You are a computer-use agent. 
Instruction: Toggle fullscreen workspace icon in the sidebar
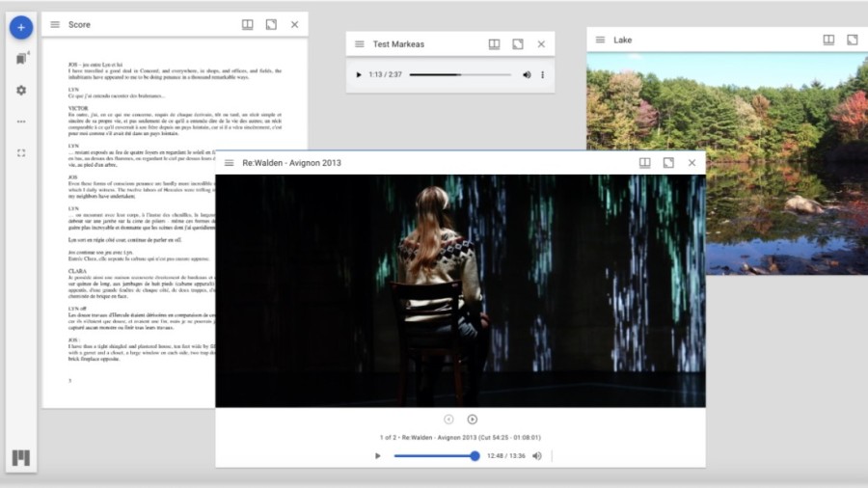coord(21,153)
